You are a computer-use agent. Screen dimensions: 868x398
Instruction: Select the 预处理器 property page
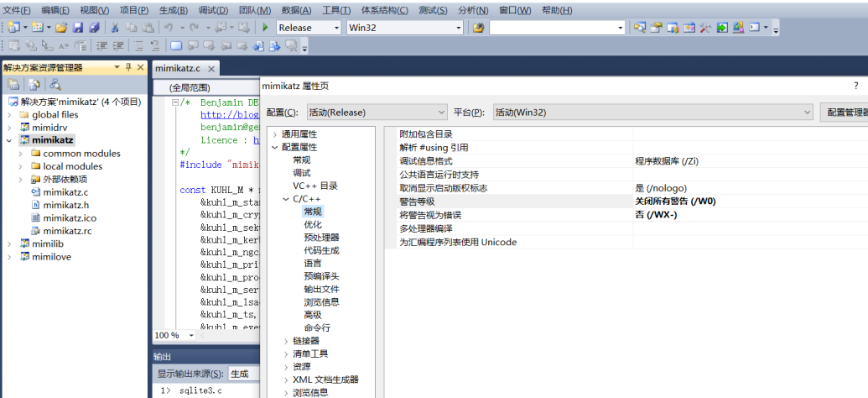tap(322, 238)
